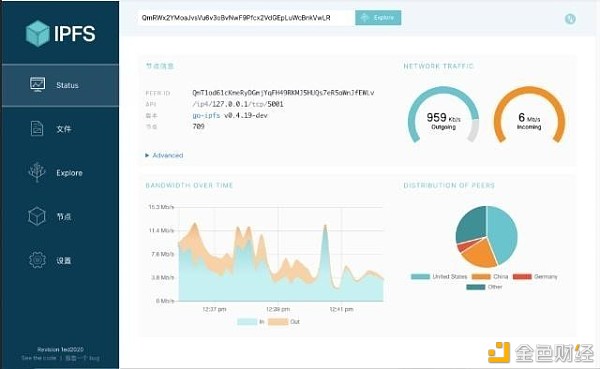
Task: Click the 文件 document icon
Action: click(x=37, y=129)
